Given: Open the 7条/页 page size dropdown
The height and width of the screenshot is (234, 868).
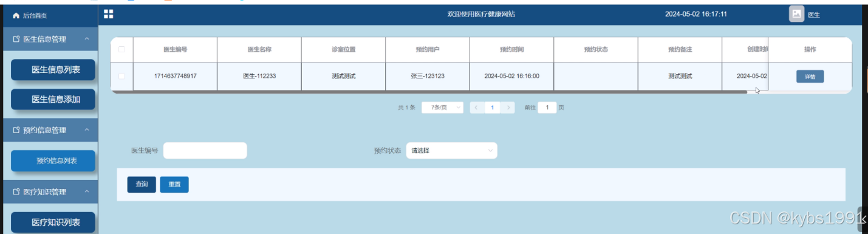Looking at the screenshot, I should click(442, 108).
